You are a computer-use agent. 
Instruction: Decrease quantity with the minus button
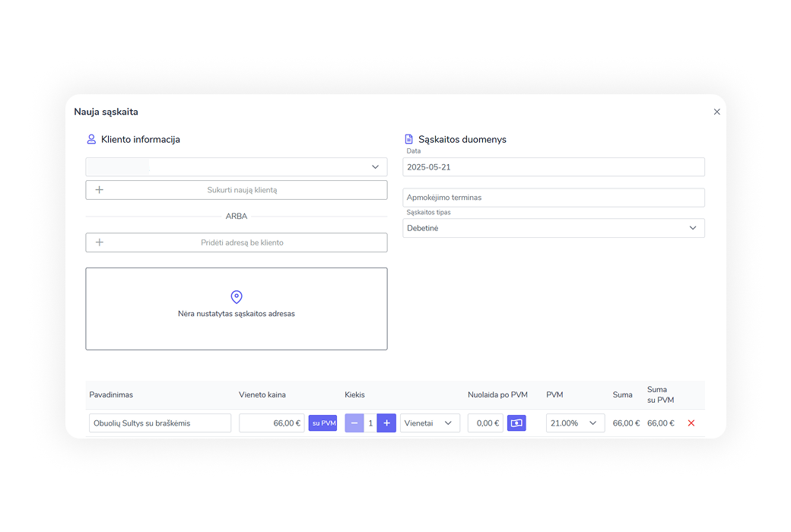pyautogui.click(x=354, y=423)
